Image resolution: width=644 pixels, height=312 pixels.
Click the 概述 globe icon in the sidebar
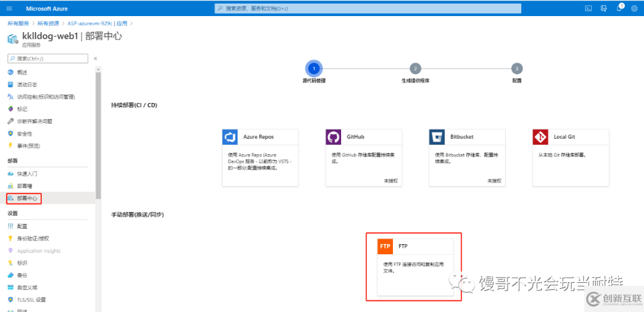[11, 72]
